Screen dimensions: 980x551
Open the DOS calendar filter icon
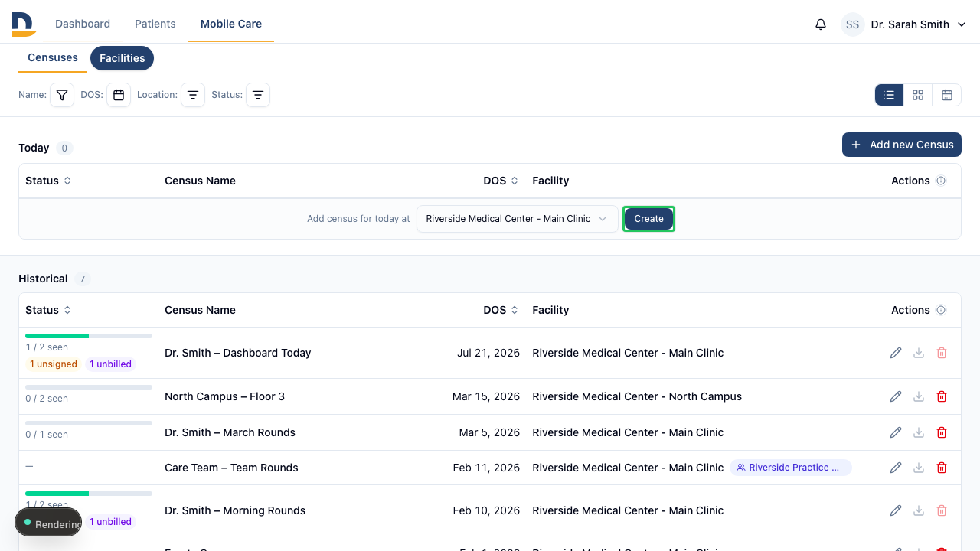coord(119,95)
